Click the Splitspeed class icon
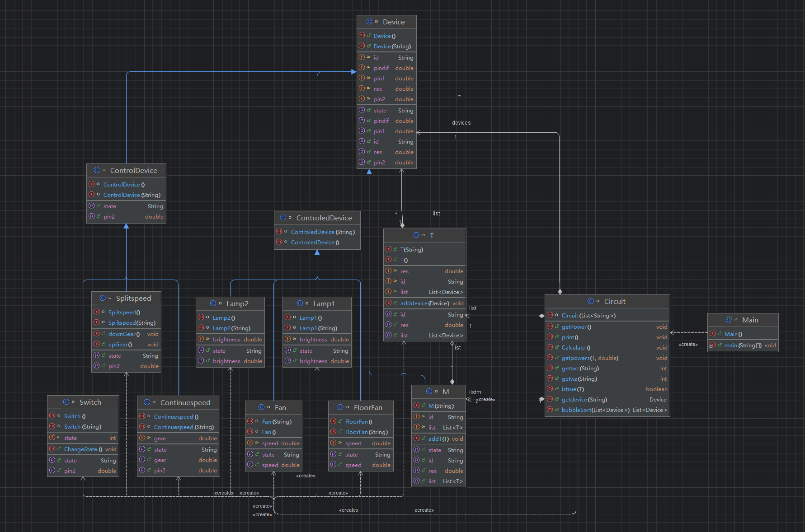805x532 pixels. tap(103, 298)
